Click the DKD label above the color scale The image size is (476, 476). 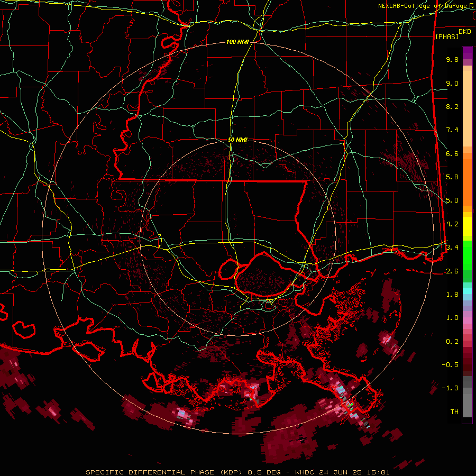click(465, 32)
